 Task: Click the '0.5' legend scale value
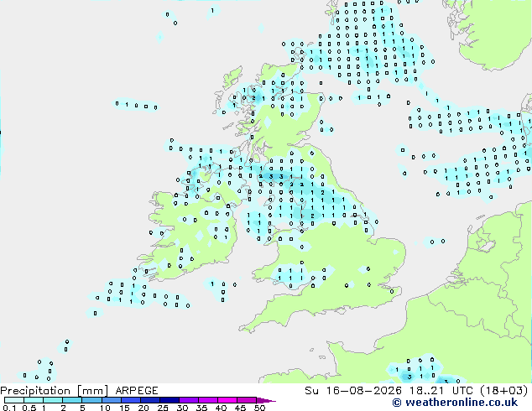[x=29, y=408]
